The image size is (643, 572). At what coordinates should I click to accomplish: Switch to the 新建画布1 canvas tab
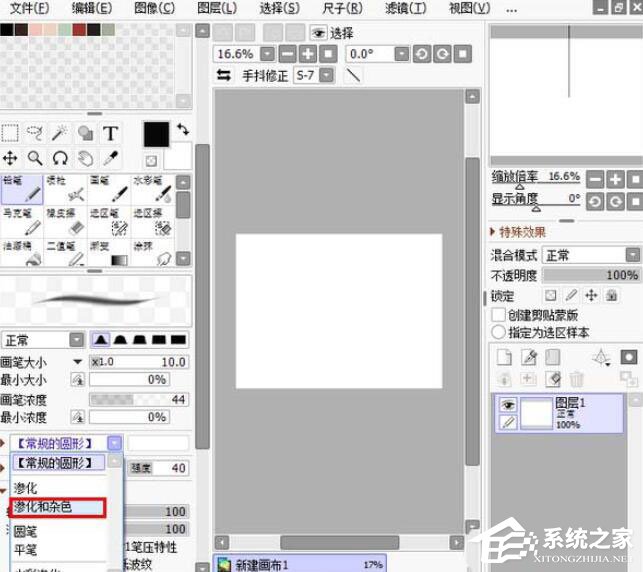click(300, 564)
